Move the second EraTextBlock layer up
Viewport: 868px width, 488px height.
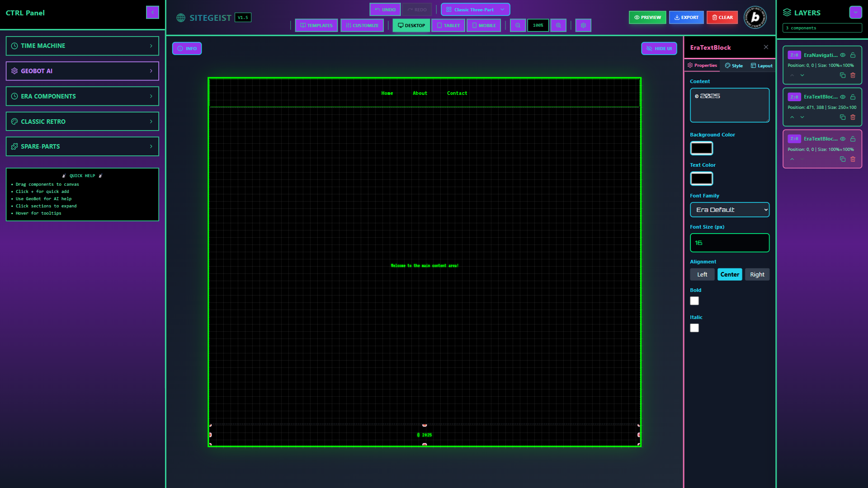(792, 117)
